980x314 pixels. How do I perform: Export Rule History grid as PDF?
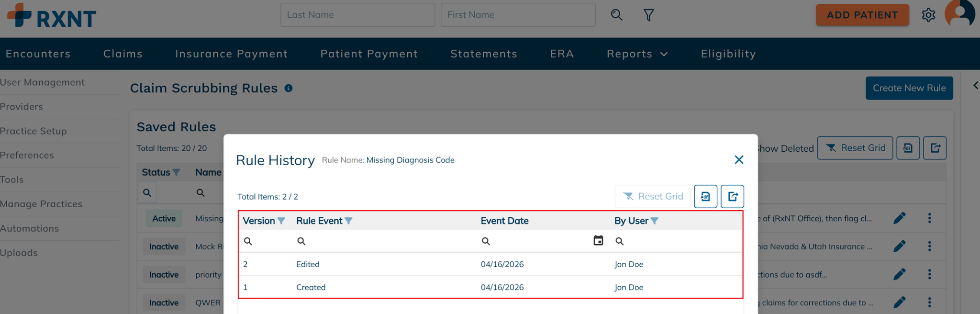click(x=705, y=196)
